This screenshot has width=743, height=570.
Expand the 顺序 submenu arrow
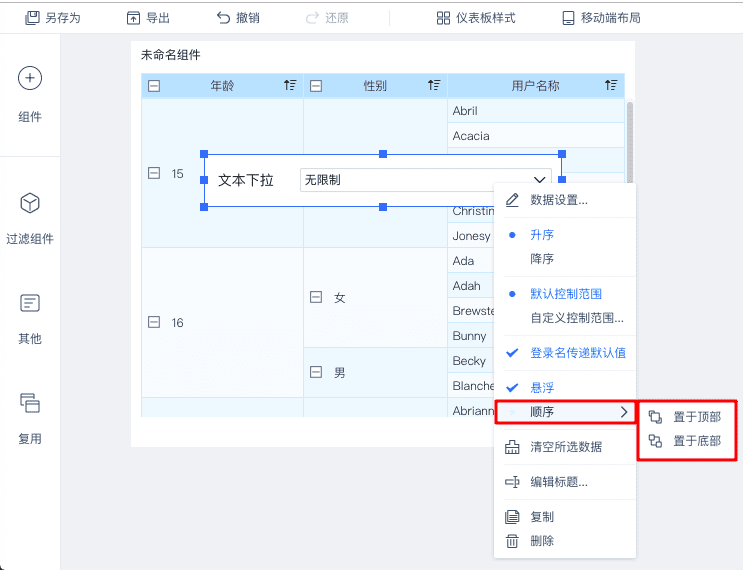[624, 412]
